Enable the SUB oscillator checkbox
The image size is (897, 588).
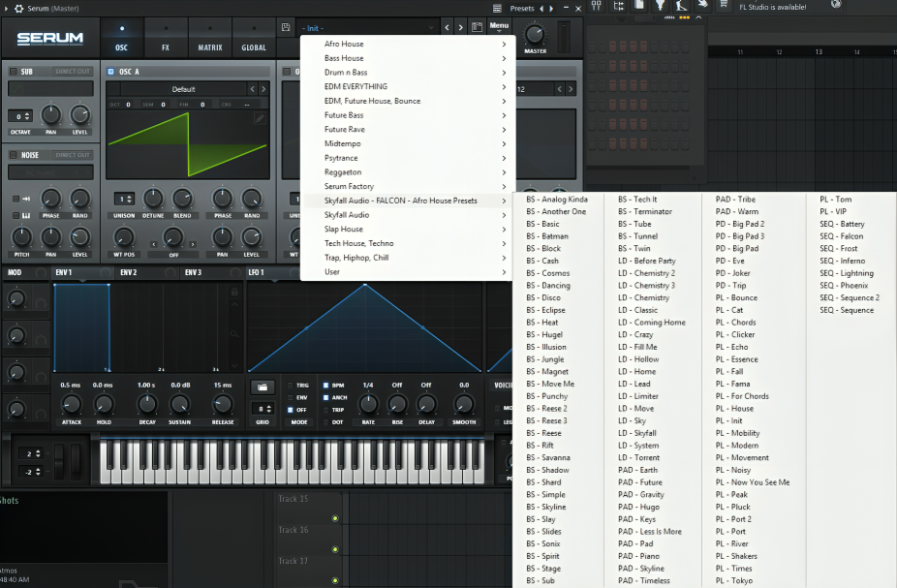coord(13,72)
